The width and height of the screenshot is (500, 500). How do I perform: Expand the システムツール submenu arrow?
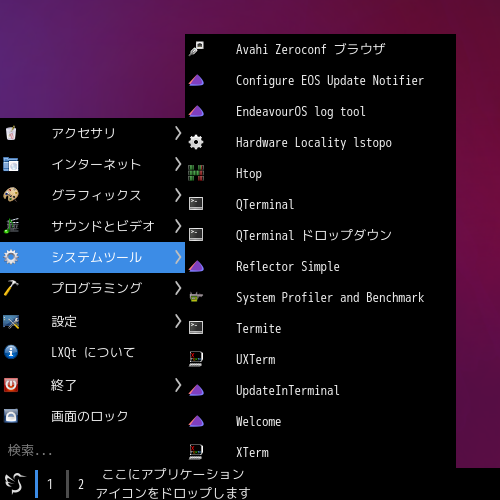tap(178, 257)
